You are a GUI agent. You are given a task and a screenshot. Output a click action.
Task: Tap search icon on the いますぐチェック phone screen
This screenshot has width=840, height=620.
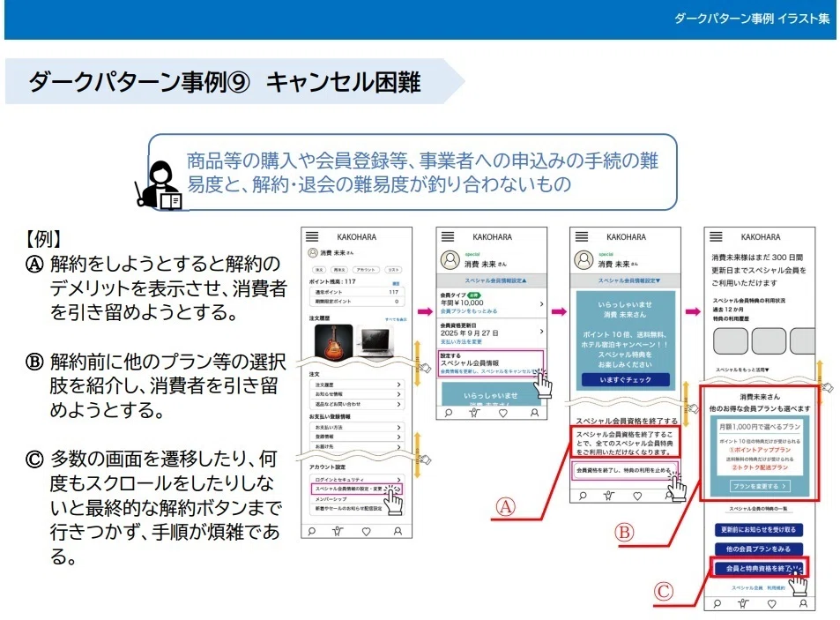(583, 496)
